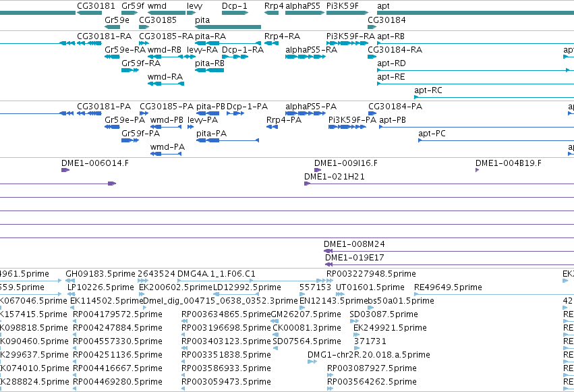Screen dimensions: 574x392
Task: Select transcript pita-RA
Action: point(210,36)
